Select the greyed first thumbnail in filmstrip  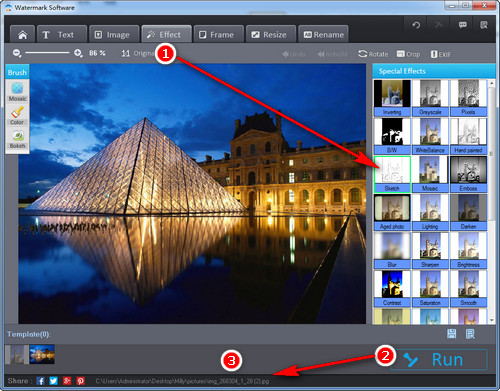pos(17,354)
